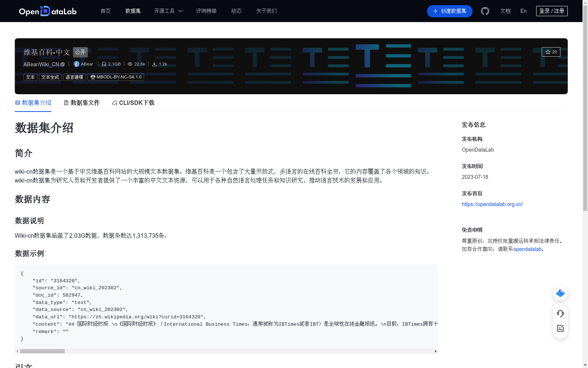
Task: Click the 登录 / 注册 button
Action: point(552,11)
